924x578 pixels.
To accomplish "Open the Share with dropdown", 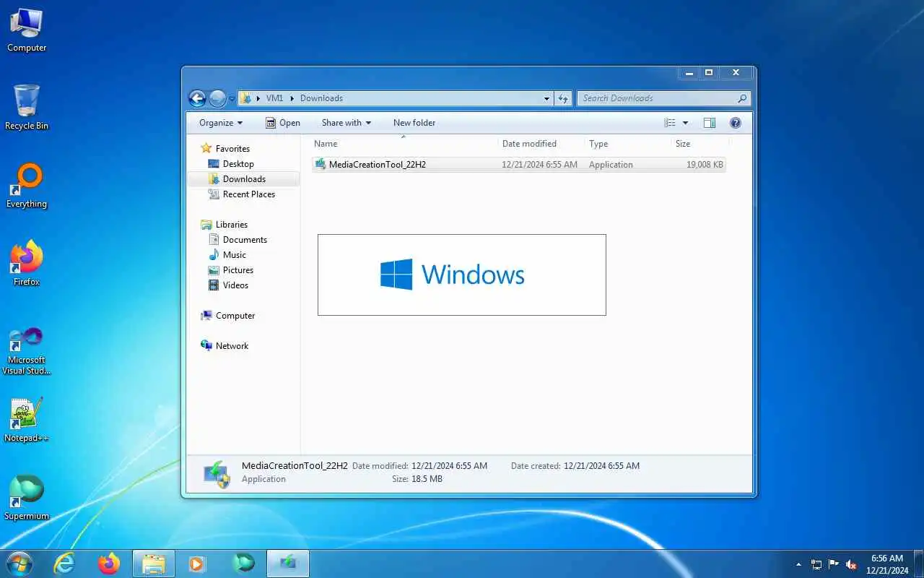I will (x=346, y=123).
